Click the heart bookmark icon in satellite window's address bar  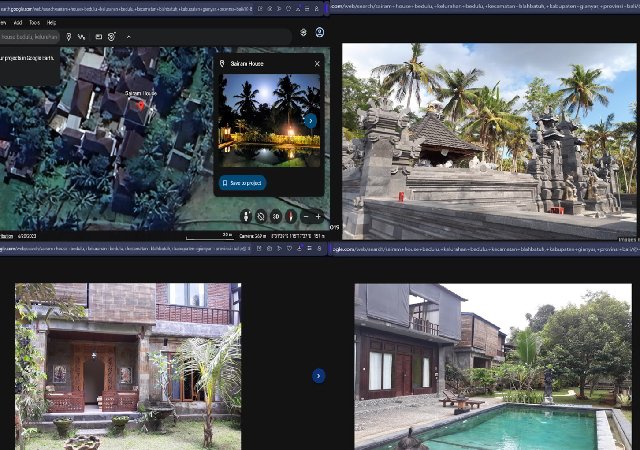click(289, 8)
